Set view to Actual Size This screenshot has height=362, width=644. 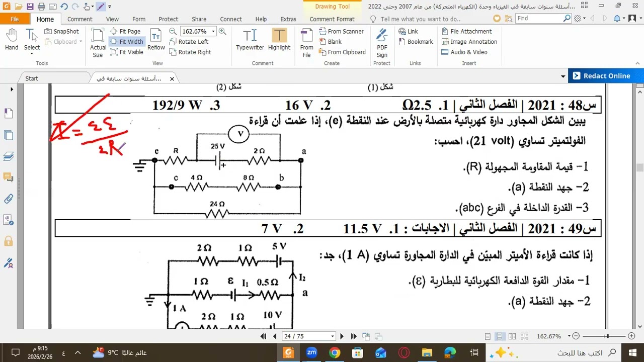click(x=98, y=43)
